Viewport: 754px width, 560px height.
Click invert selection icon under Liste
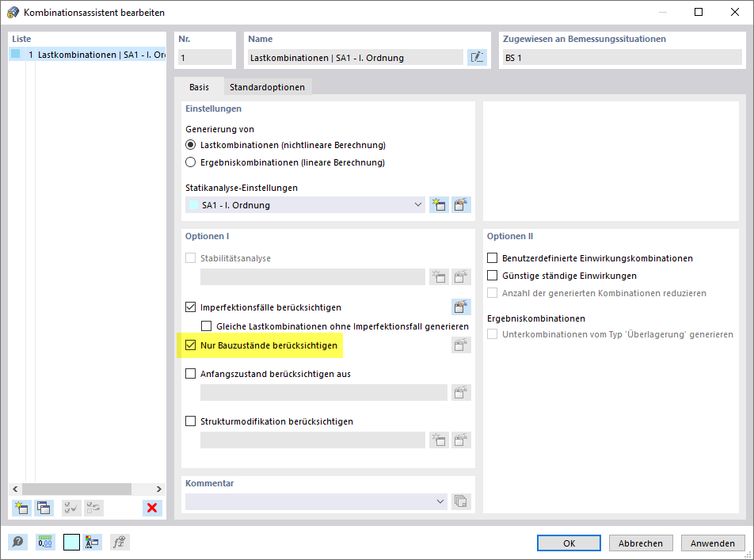tap(93, 508)
